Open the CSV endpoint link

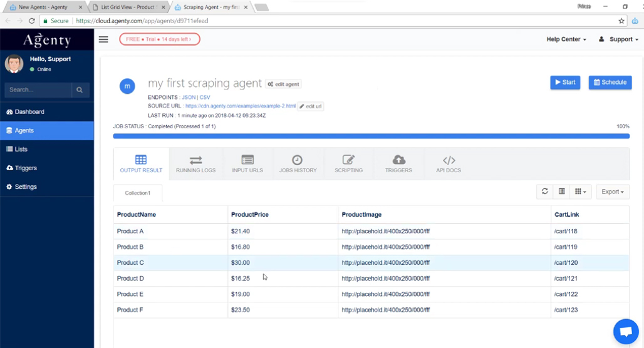pos(204,97)
